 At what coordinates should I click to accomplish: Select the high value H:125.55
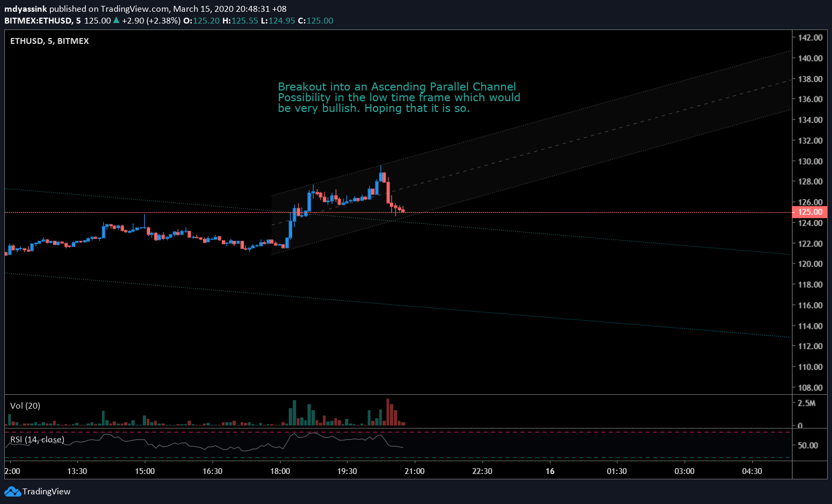click(240, 21)
